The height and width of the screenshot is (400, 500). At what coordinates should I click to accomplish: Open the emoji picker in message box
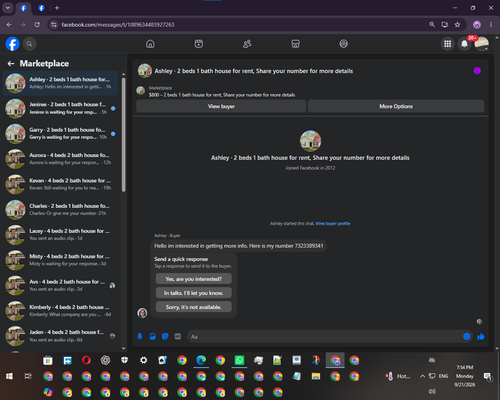coord(467,336)
